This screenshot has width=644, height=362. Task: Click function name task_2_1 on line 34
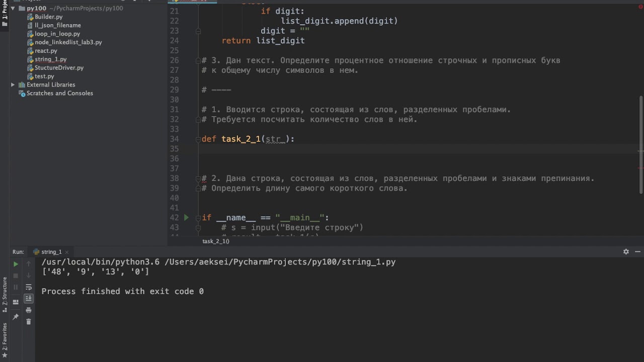(241, 139)
